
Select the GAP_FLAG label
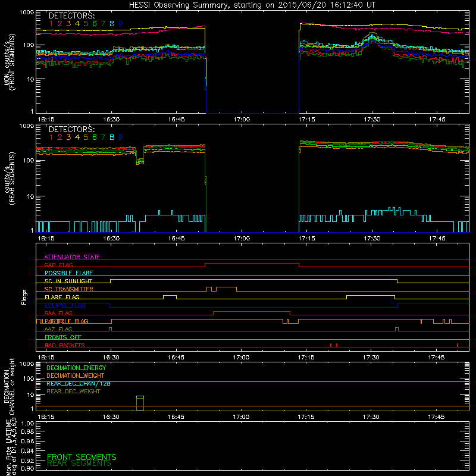(x=58, y=265)
